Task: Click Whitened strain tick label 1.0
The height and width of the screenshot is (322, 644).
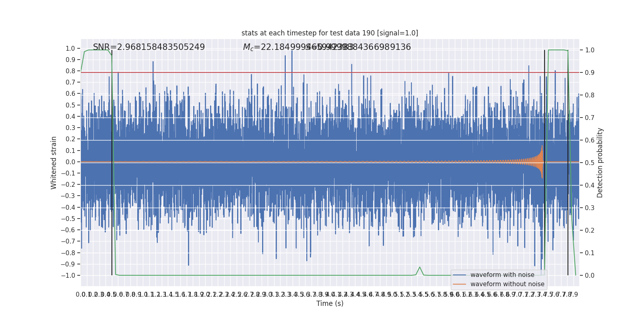Action: (70, 48)
